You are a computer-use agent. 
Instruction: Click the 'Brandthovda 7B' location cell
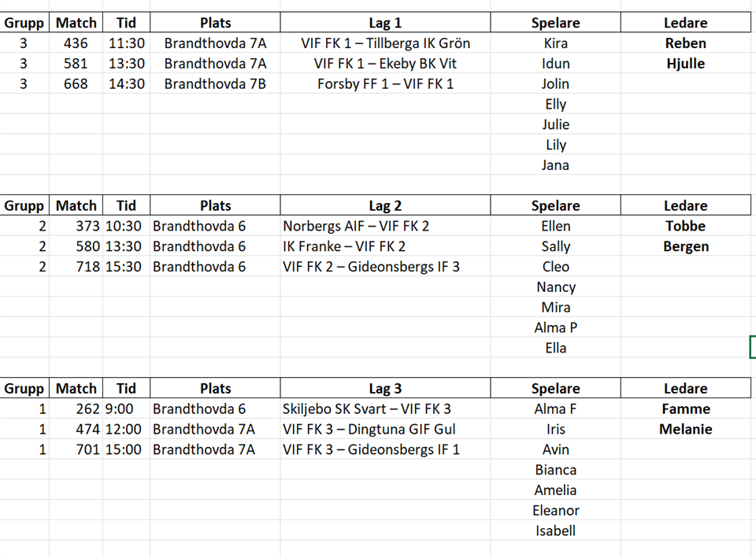pos(215,84)
